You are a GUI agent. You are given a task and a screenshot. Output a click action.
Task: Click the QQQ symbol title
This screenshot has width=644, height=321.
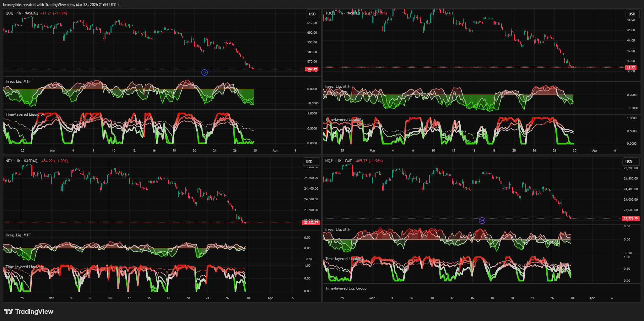coord(9,13)
